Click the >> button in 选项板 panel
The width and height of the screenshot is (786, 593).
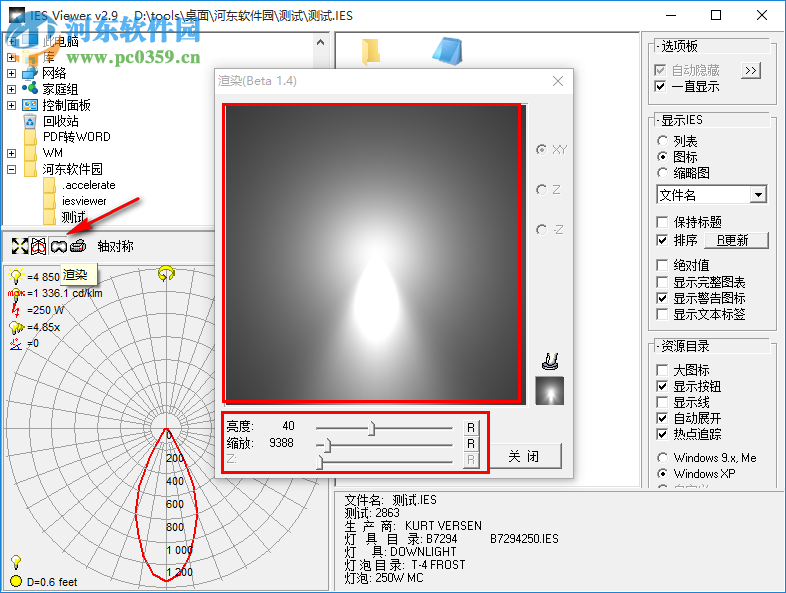[x=751, y=71]
